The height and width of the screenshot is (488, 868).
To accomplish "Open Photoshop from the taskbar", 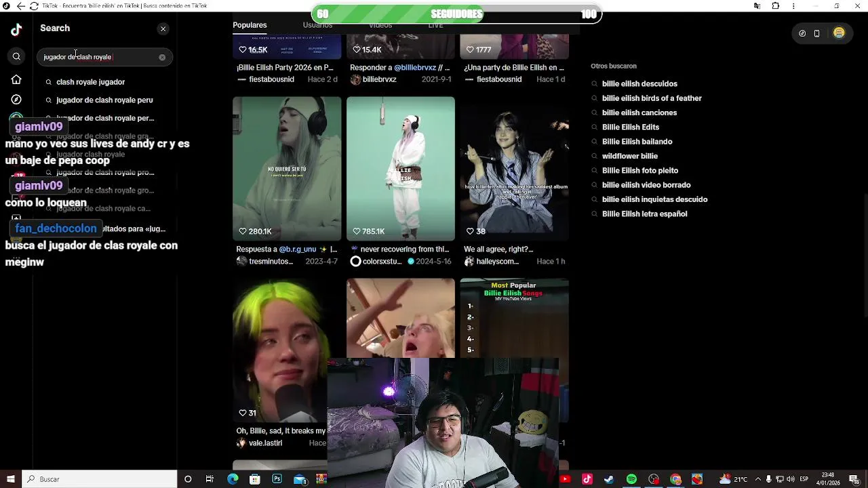I will pyautogui.click(x=277, y=479).
